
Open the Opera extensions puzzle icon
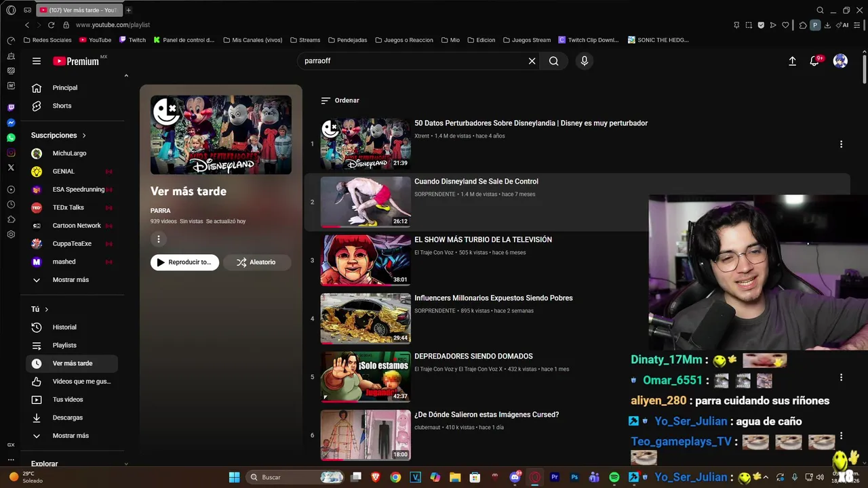click(x=803, y=25)
